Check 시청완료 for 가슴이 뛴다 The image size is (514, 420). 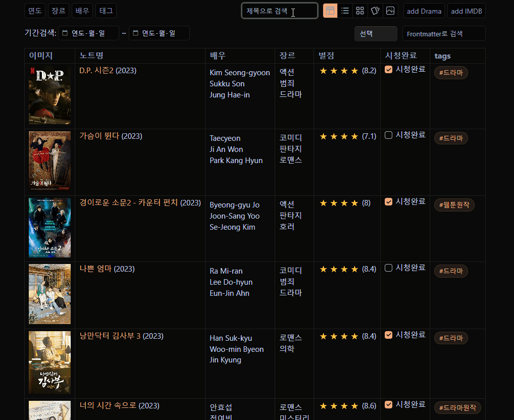388,135
